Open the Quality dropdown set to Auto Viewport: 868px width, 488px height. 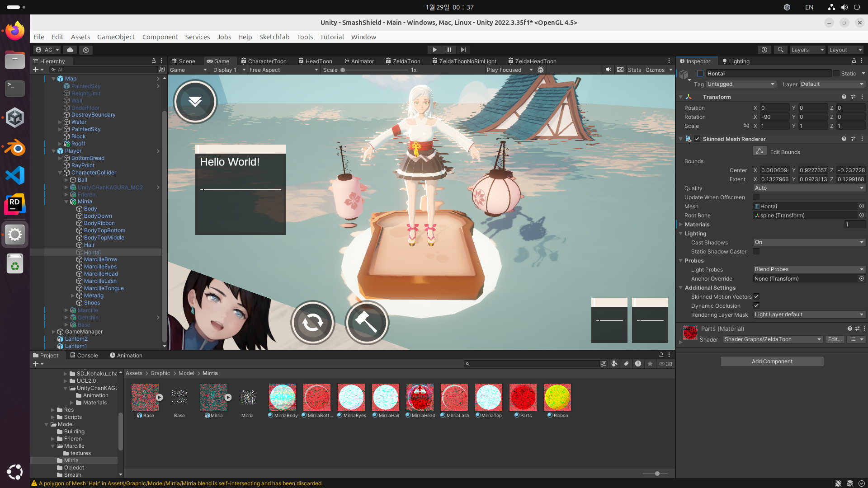pos(809,188)
